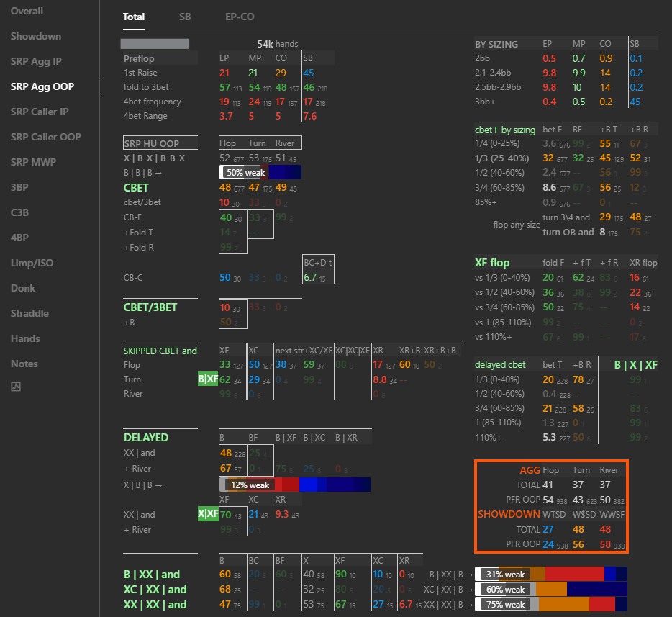Image resolution: width=672 pixels, height=617 pixels.
Task: Click cbet F by sizing heading
Action: 505,130
